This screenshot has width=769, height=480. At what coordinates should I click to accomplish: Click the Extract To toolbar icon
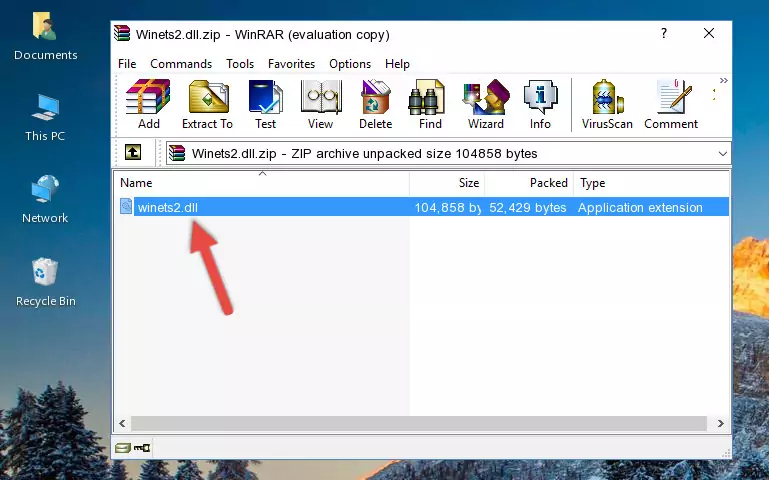click(x=208, y=104)
